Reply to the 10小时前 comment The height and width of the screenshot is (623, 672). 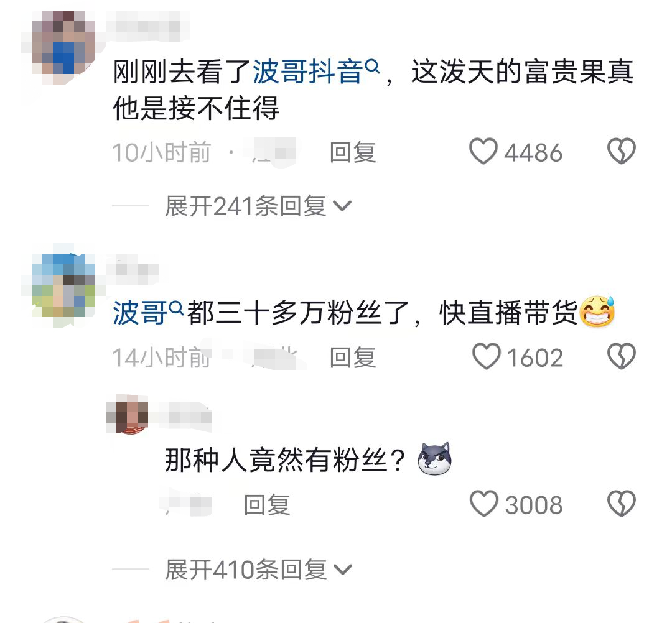353,152
